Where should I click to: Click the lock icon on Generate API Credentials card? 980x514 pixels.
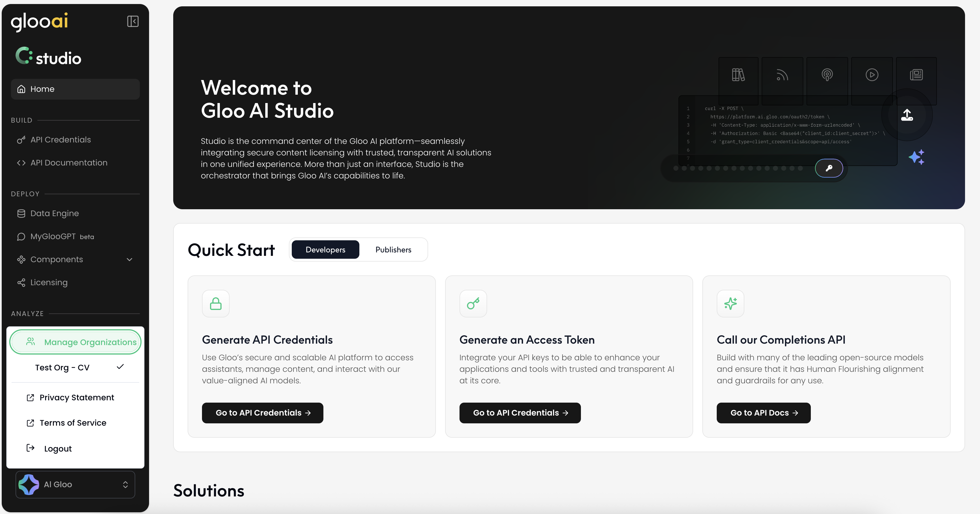(216, 304)
